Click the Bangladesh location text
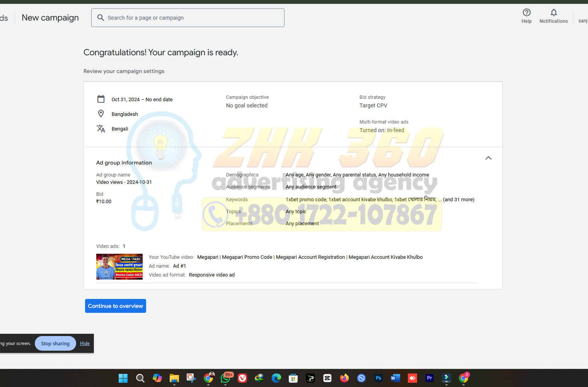The image size is (588, 387). (x=125, y=114)
